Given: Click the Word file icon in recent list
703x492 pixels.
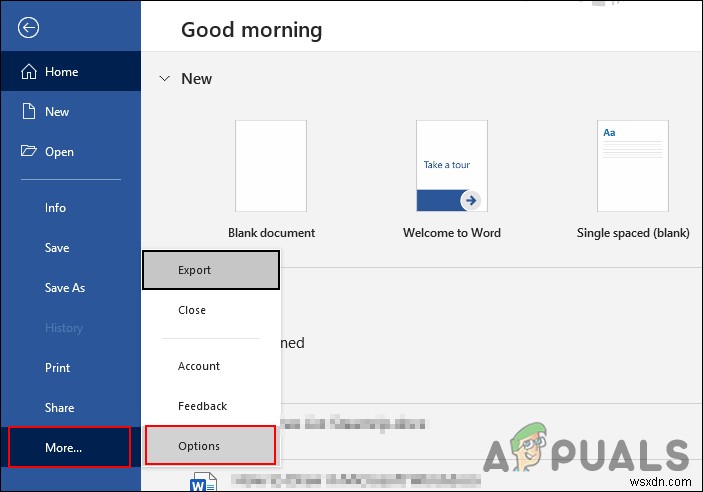Looking at the screenshot, I should 203,482.
